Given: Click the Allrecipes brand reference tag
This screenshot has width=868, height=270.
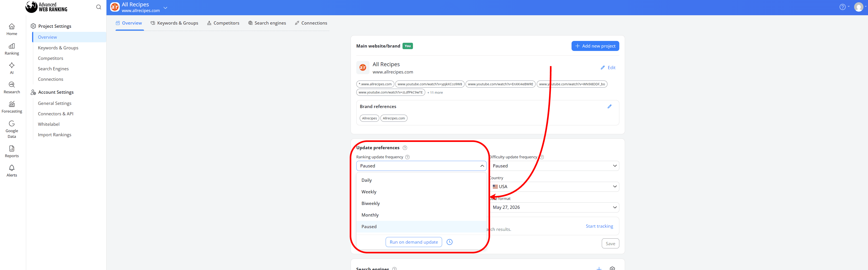Looking at the screenshot, I should 369,118.
